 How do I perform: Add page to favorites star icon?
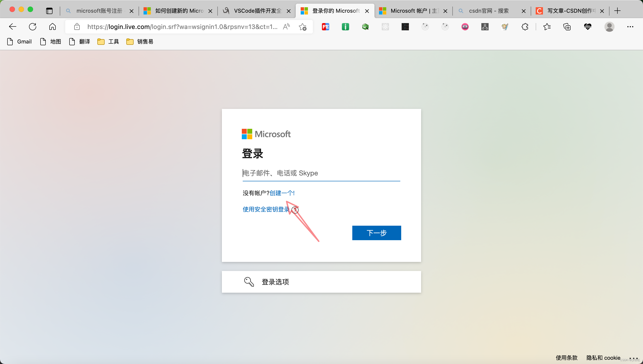[x=302, y=26]
